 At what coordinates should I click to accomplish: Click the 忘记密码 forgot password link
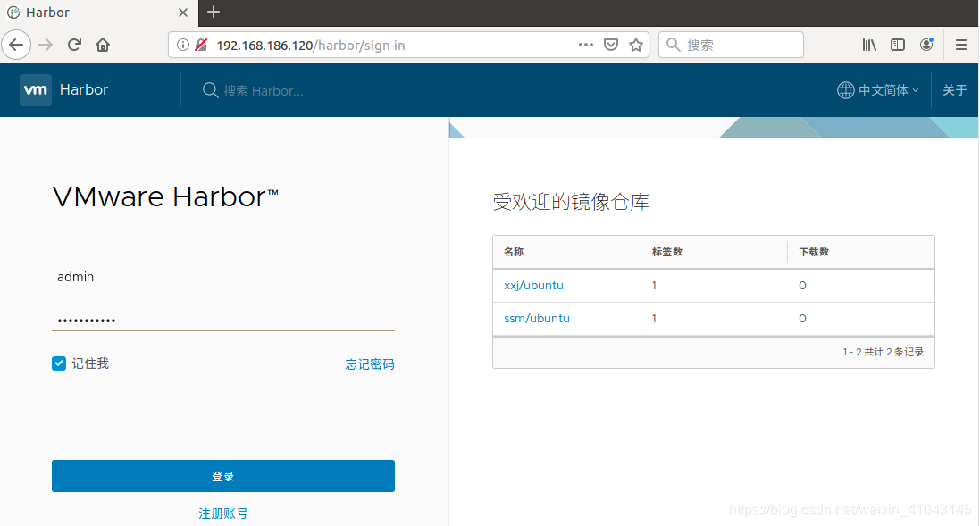[x=370, y=364]
